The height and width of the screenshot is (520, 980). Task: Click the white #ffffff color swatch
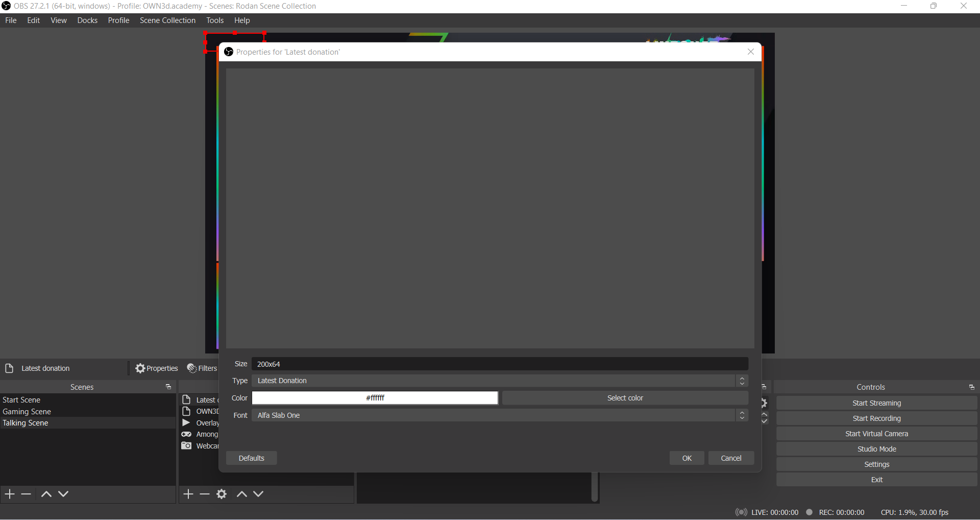click(x=375, y=398)
